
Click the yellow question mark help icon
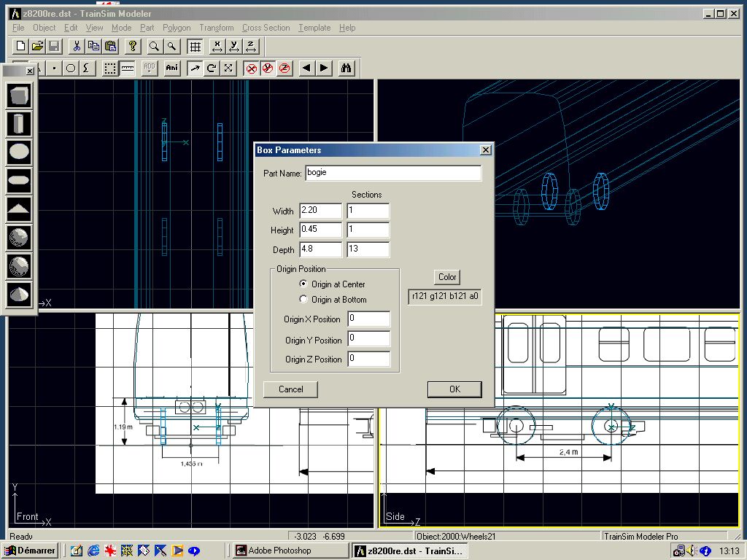click(132, 47)
